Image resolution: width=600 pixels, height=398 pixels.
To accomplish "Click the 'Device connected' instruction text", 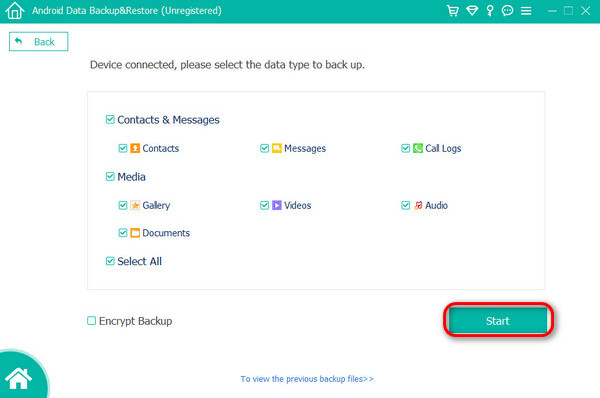I will tap(227, 65).
